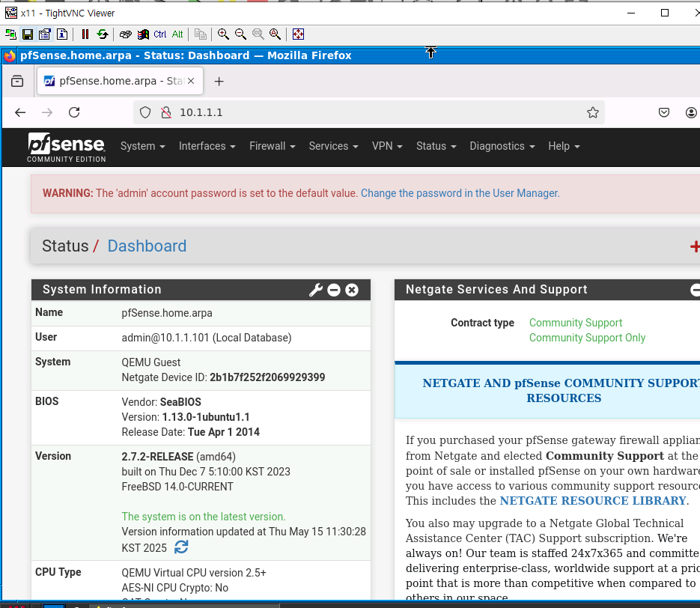The height and width of the screenshot is (608, 700).
Task: Open TightVNC connection options icon
Action: 45,34
